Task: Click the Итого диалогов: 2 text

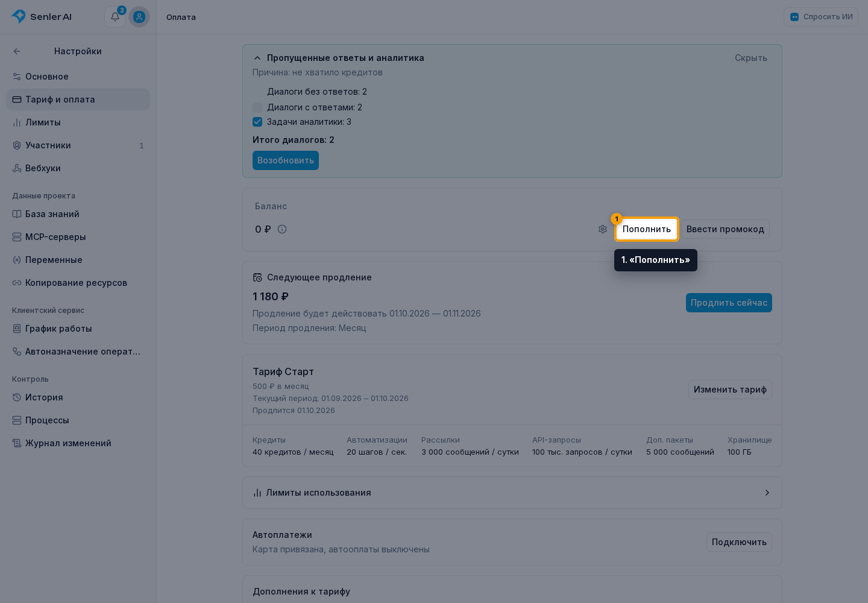Action: pyautogui.click(x=294, y=140)
